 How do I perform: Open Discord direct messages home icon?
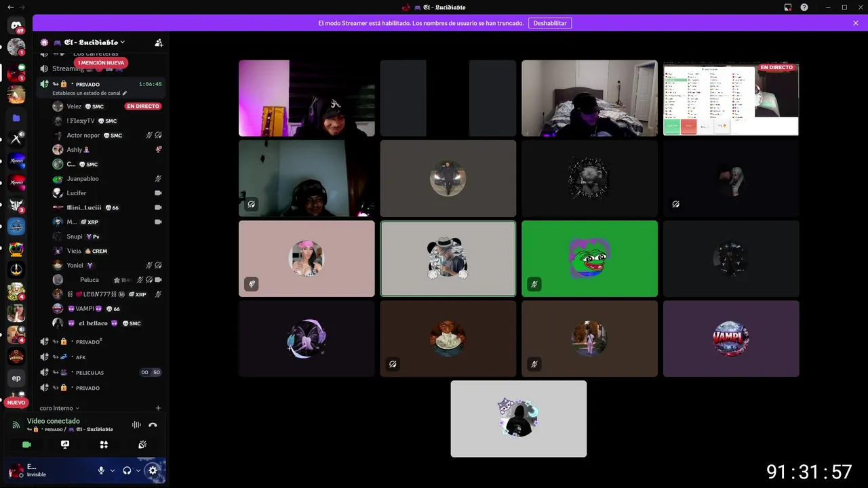click(x=16, y=26)
